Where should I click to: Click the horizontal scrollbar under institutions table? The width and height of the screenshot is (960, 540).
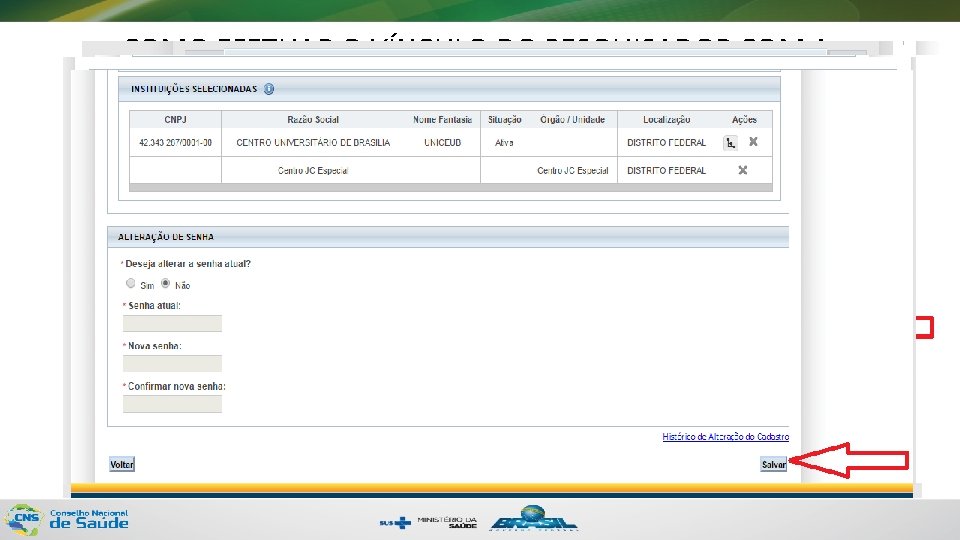tap(451, 187)
